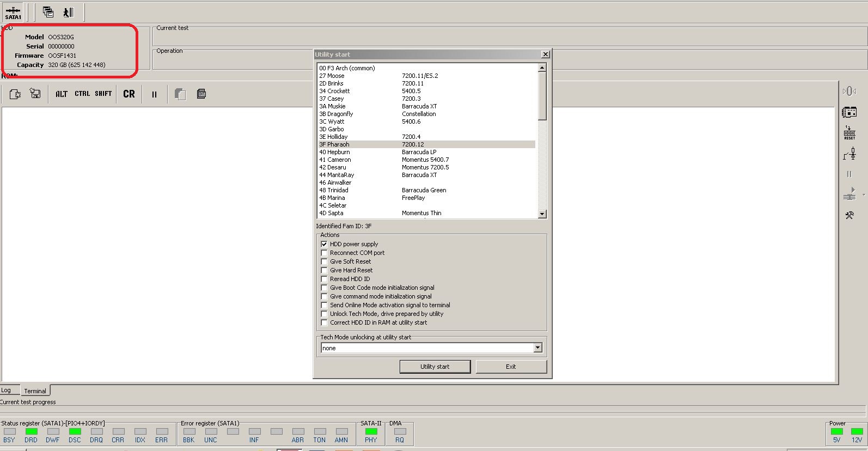The height and width of the screenshot is (451, 868).
Task: Tick Give Boot Code mode initialization signal
Action: coord(324,288)
